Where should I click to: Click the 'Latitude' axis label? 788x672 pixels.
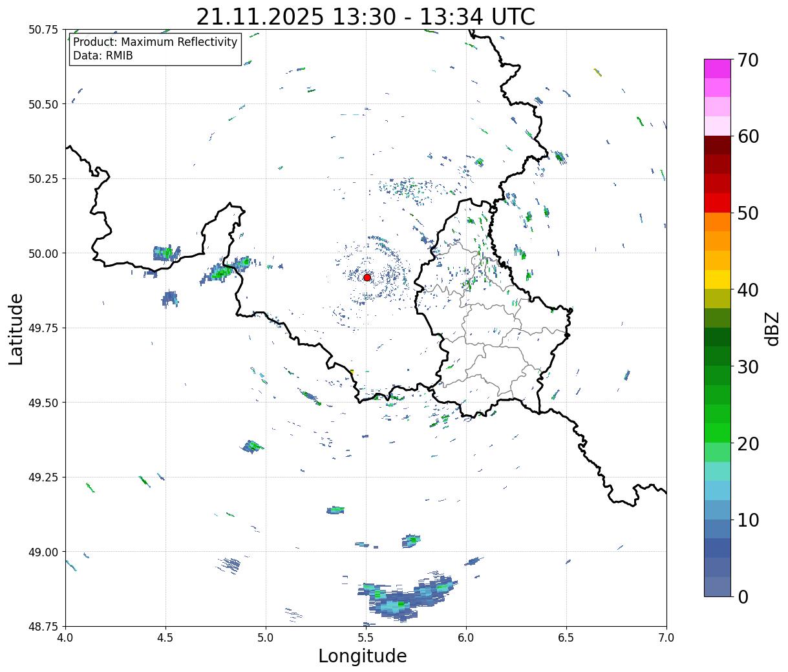pyautogui.click(x=16, y=328)
